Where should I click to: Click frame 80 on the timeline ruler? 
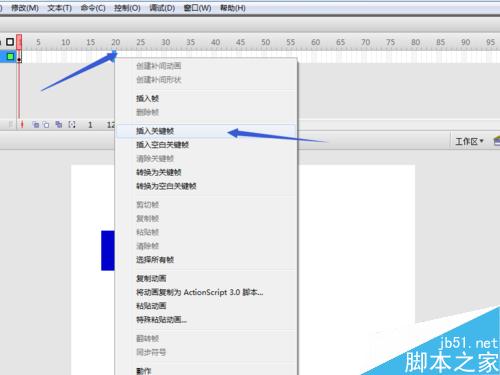(416, 42)
